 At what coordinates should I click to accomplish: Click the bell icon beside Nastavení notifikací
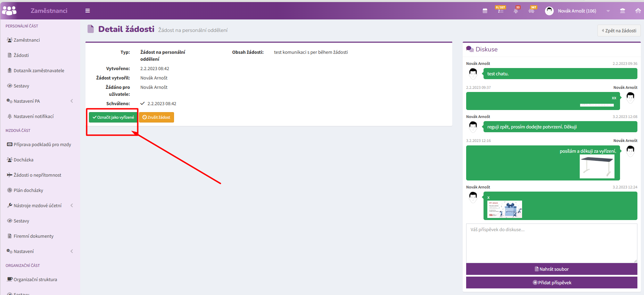pos(10,116)
